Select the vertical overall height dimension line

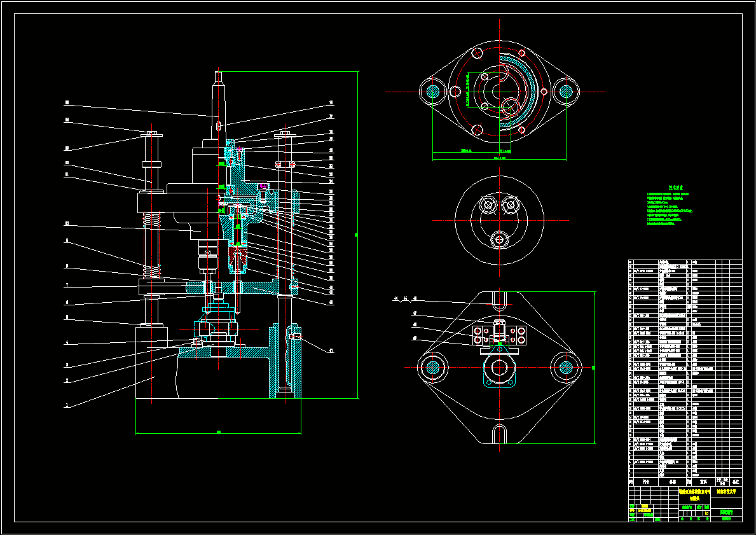(x=358, y=235)
